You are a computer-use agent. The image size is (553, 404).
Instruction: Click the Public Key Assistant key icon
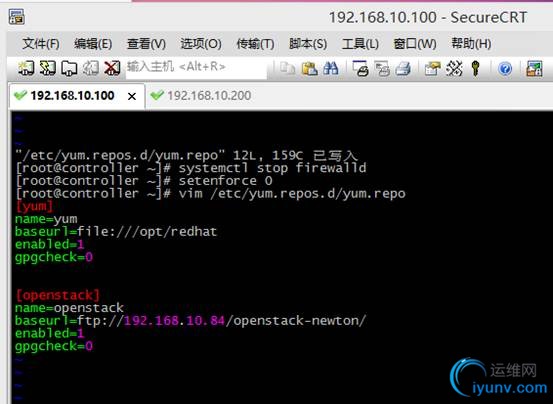click(475, 68)
